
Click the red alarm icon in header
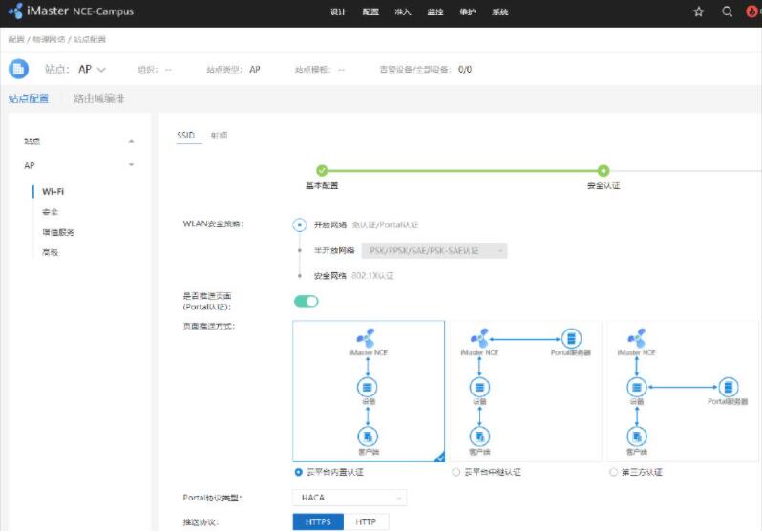[753, 11]
